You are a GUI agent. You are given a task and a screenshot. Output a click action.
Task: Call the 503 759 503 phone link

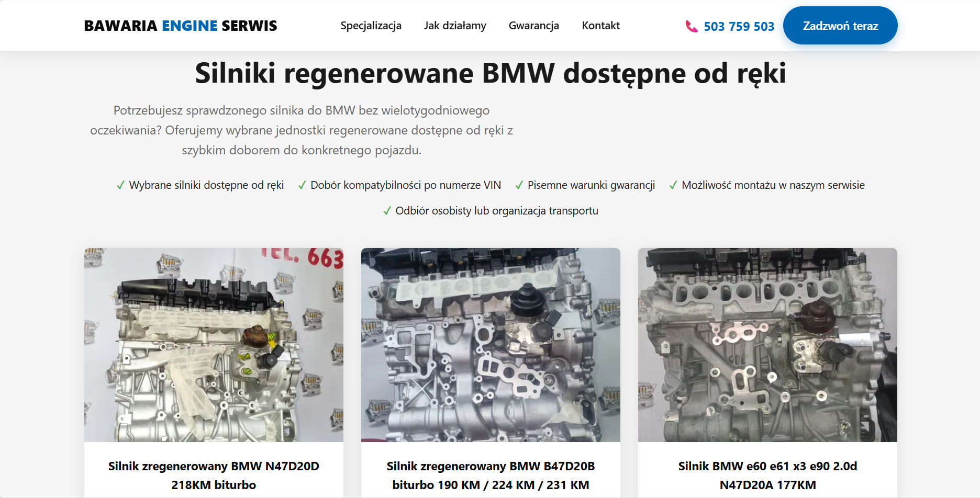[739, 27]
